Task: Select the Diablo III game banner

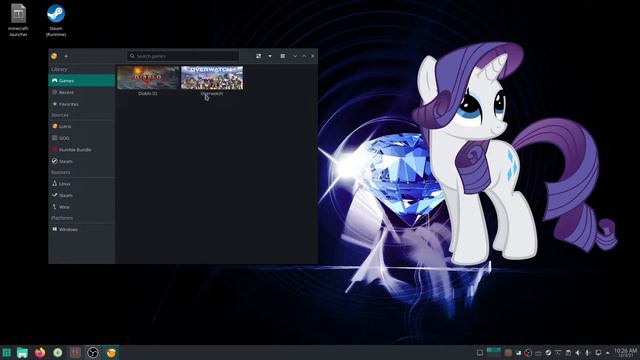Action: [x=148, y=78]
